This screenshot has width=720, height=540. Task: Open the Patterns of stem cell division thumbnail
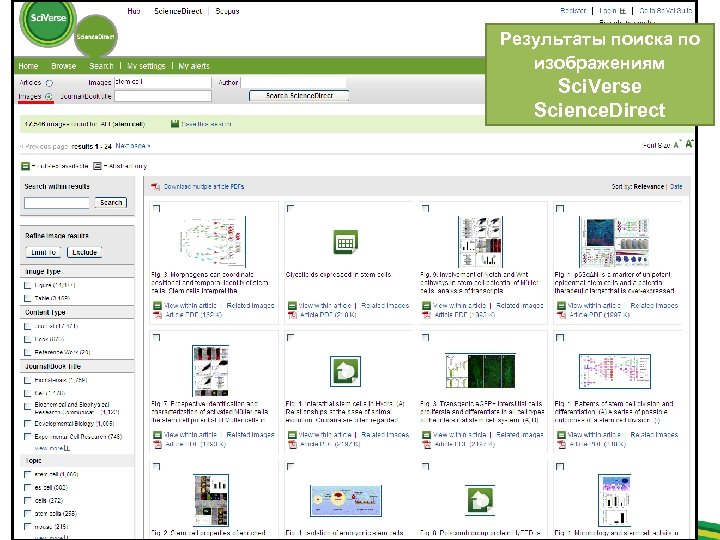615,371
